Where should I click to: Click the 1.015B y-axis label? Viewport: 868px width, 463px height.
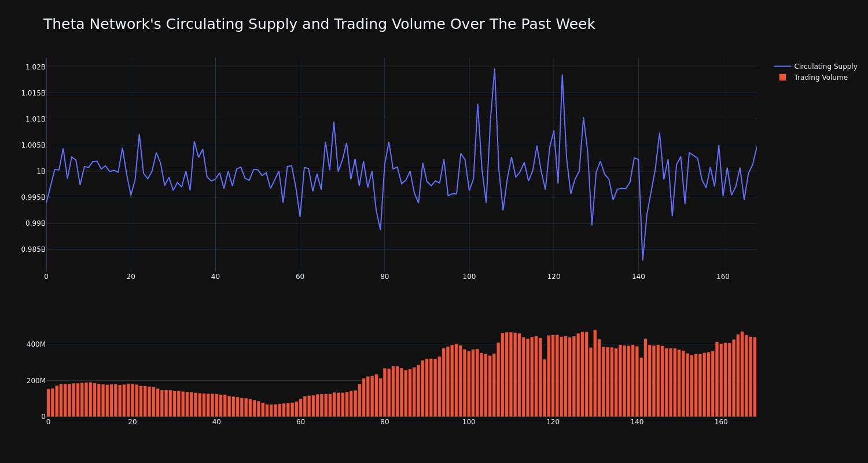pos(33,93)
